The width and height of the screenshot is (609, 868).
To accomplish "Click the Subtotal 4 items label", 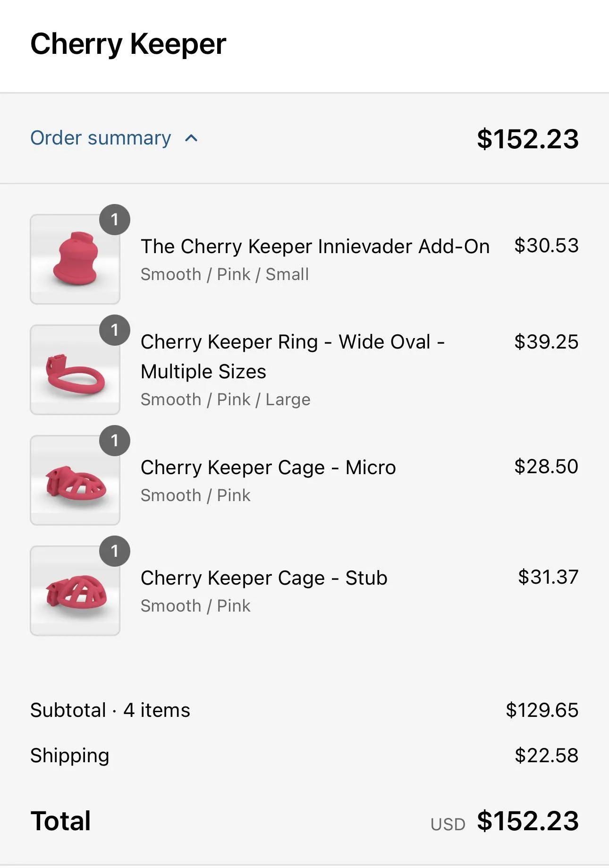I will tap(110, 710).
